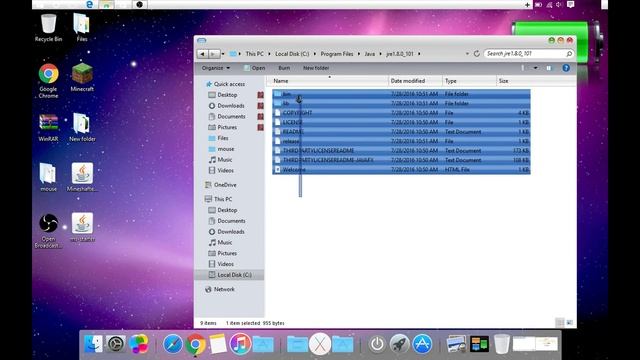Select the WinRAR desktop icon

(48, 128)
